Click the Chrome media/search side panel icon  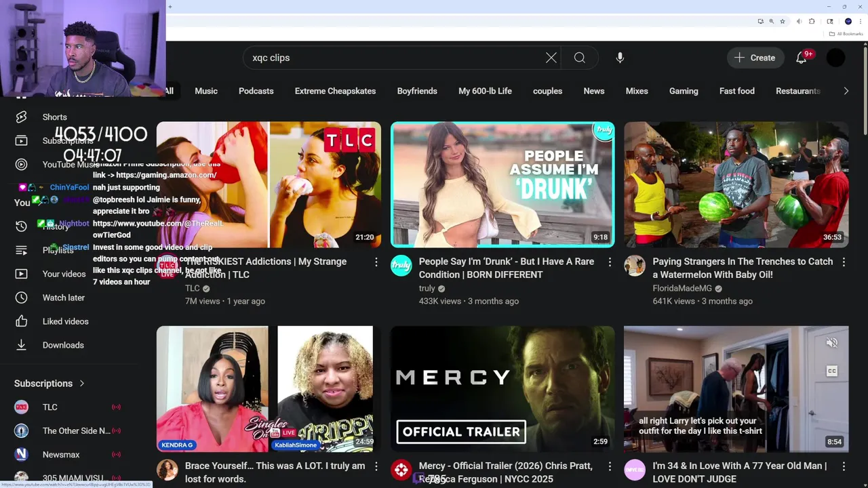click(x=831, y=21)
